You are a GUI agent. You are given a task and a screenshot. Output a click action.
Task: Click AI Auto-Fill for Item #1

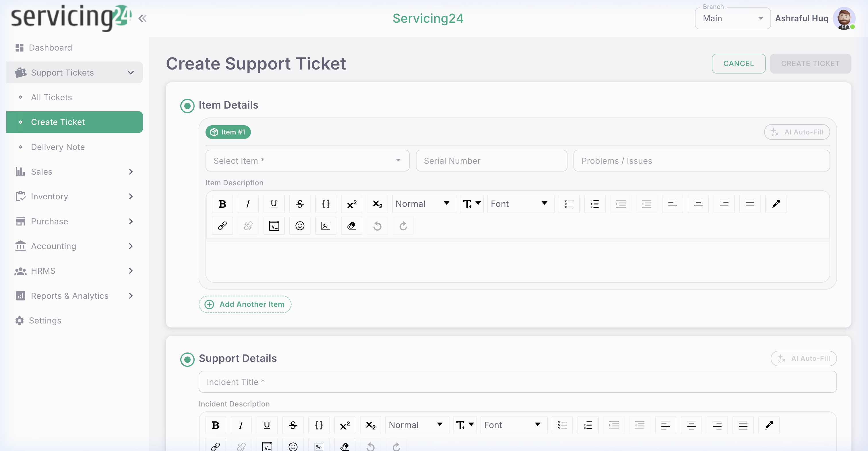797,132
